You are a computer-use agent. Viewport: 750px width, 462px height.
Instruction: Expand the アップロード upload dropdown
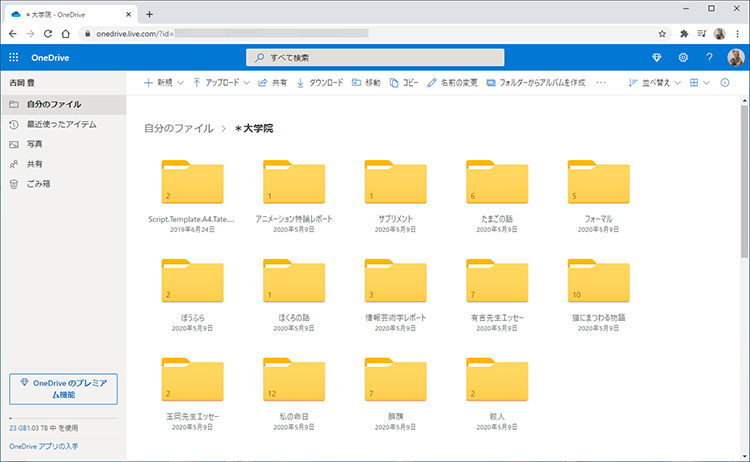(220, 82)
